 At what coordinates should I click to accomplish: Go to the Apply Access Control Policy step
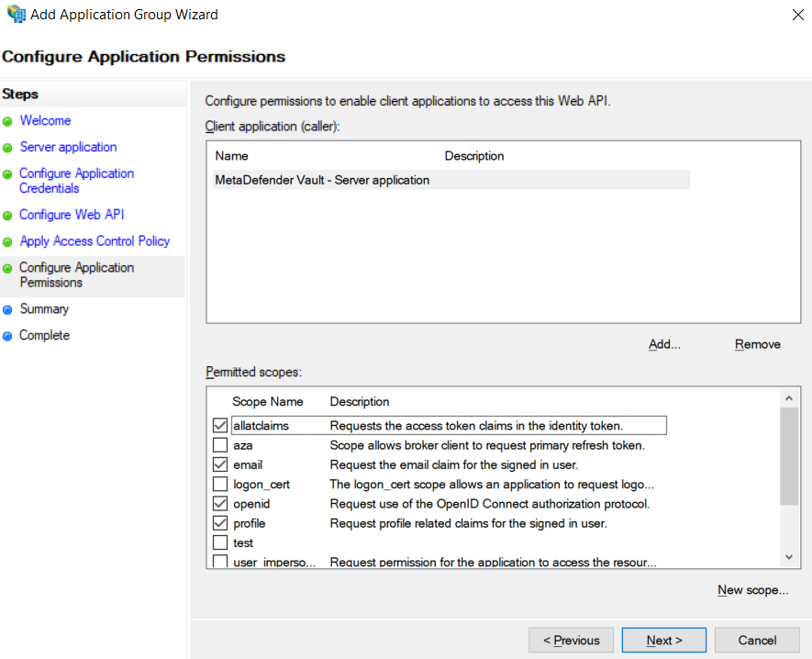tap(95, 241)
